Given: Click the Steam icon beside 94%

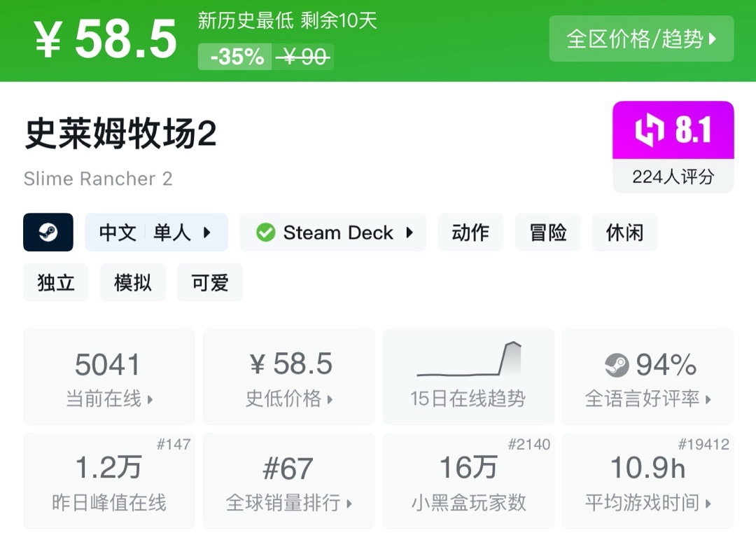Looking at the screenshot, I should coord(617,365).
